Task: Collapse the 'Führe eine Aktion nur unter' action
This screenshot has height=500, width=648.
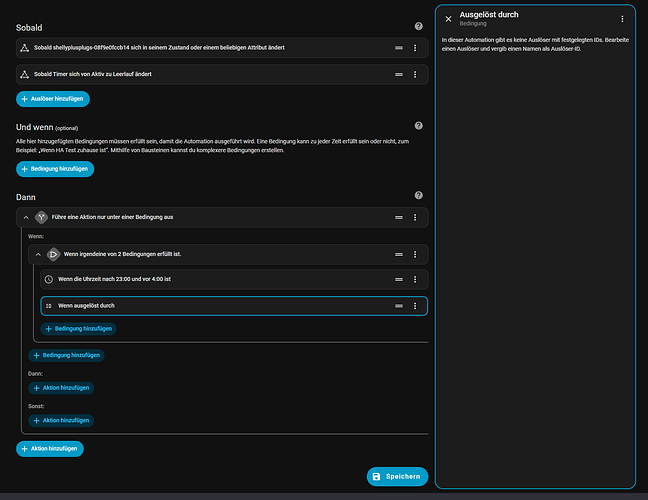Action: 25,217
